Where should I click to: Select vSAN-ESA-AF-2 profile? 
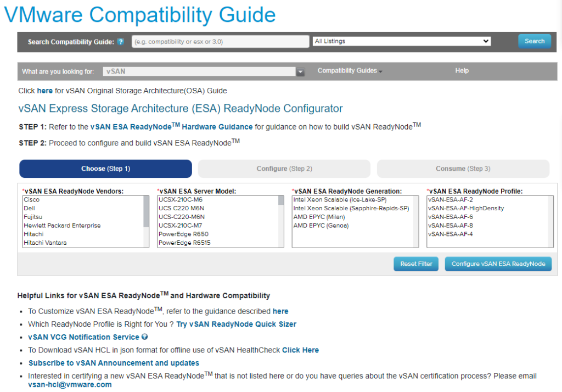487,200
